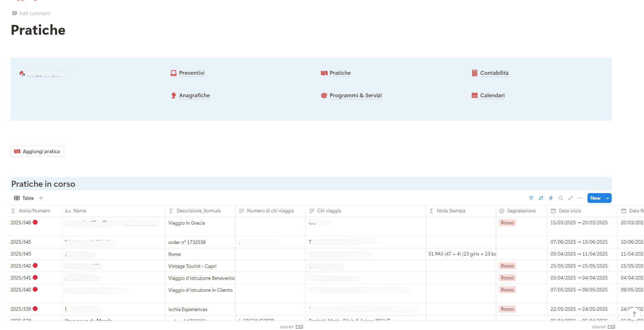Click date 07/06/2025 → 10/06/2025 cell
Image resolution: width=644 pixels, height=330 pixels.
tap(583, 242)
